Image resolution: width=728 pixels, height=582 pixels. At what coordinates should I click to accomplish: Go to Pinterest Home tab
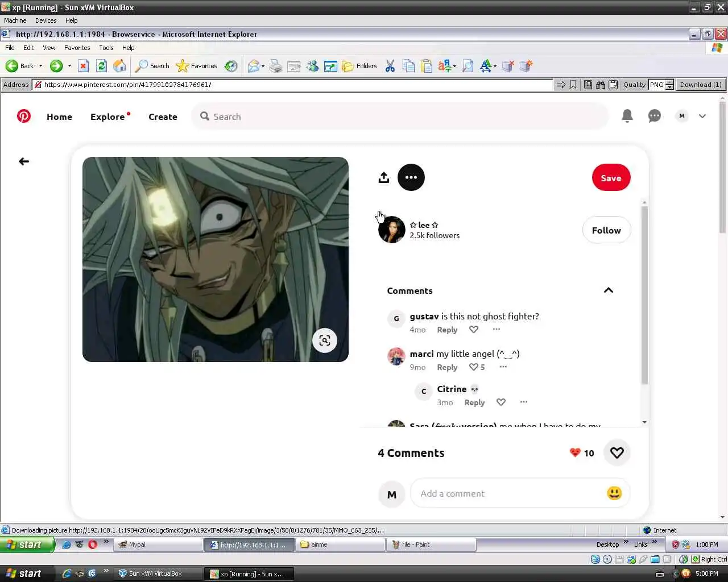[x=60, y=117]
